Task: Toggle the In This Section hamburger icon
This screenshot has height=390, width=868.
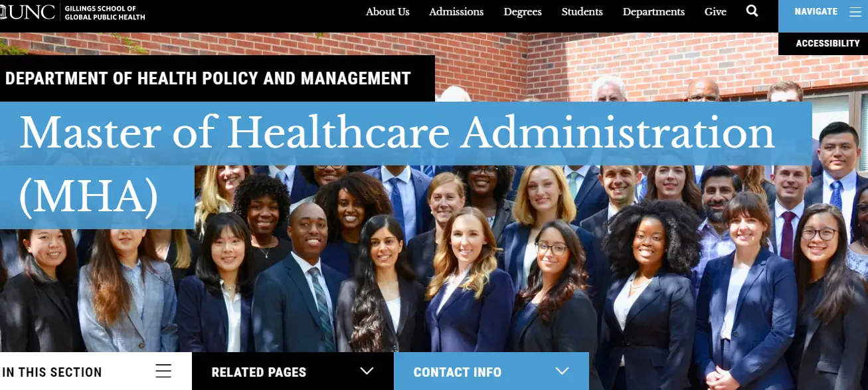Action: tap(163, 371)
